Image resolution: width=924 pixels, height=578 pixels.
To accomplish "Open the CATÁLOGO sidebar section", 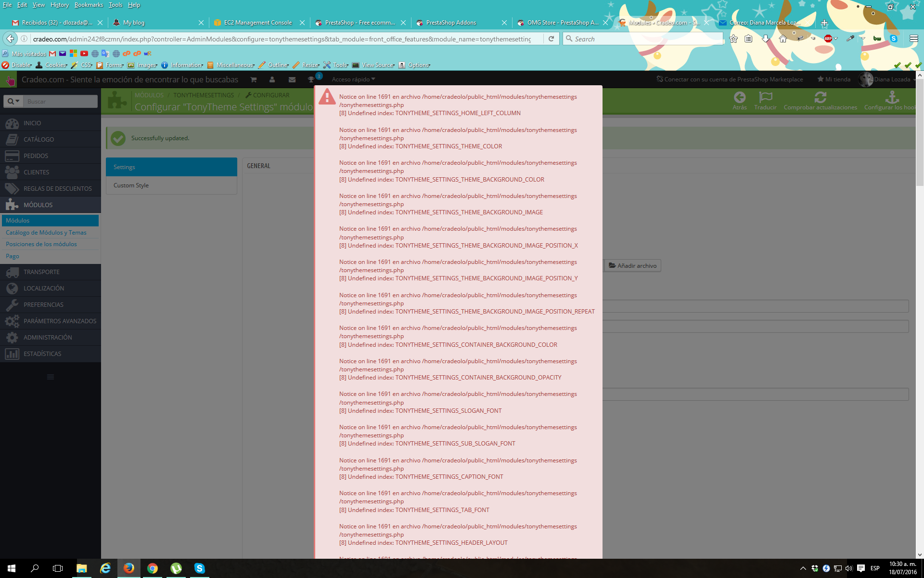I will [38, 140].
